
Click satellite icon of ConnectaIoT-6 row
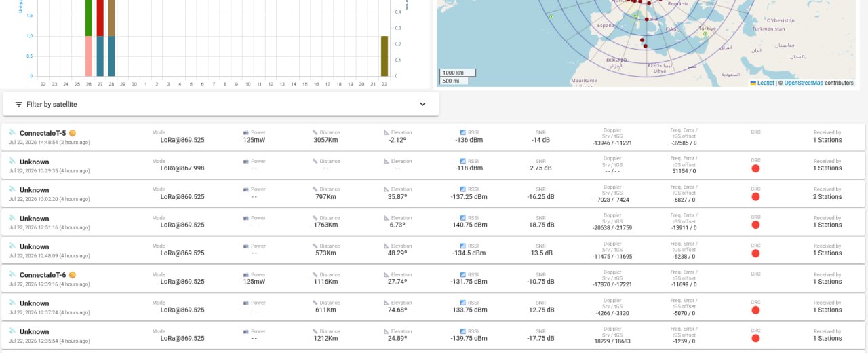[12, 274]
